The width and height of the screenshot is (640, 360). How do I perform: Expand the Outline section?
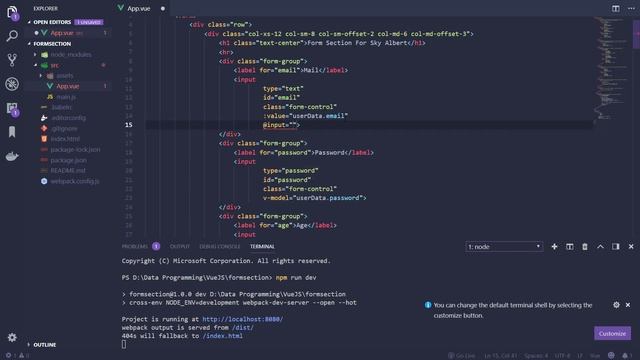(x=29, y=345)
